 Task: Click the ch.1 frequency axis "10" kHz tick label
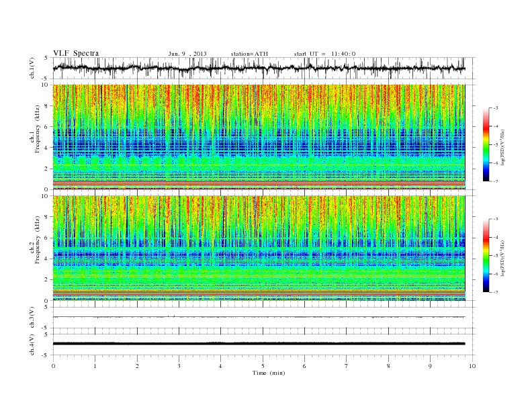(x=46, y=85)
